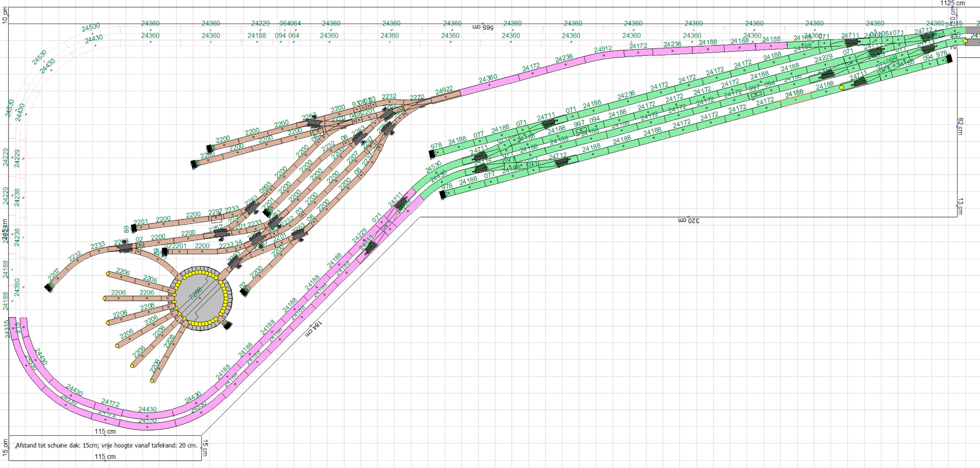Click the 13 cm dimension label
Image resolution: width=980 pixels, height=468 pixels.
click(960, 206)
